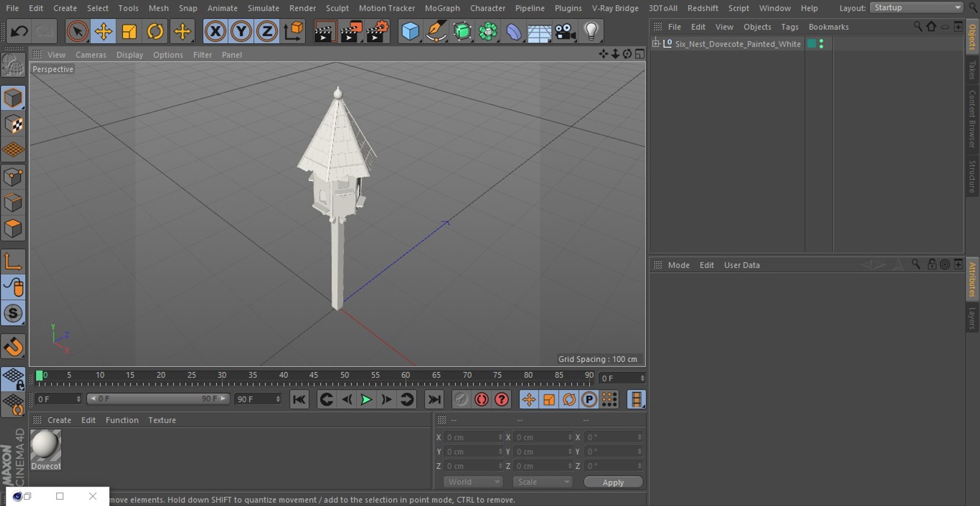This screenshot has height=506, width=980.
Task: Play animation forward
Action: point(366,399)
